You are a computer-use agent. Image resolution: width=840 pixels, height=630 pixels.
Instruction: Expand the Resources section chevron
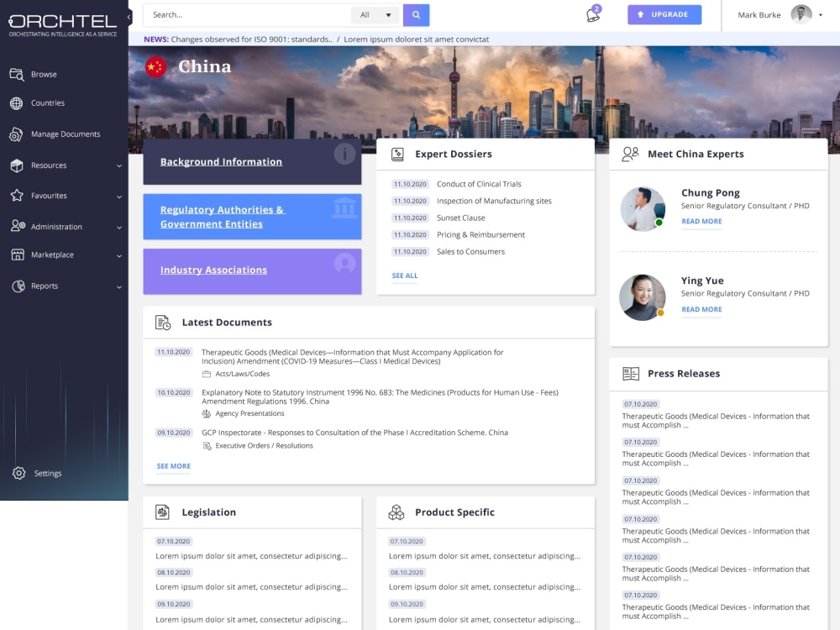(120, 165)
